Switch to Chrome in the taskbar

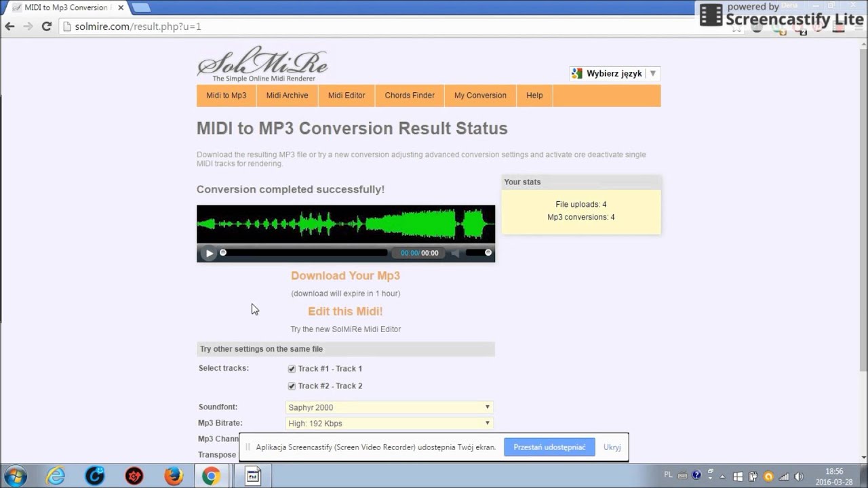(211, 476)
